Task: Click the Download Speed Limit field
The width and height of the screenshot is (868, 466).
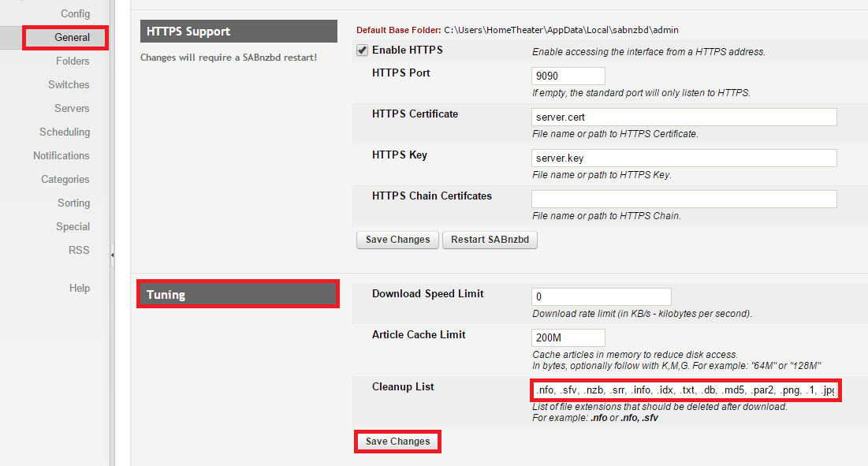Action: (x=602, y=296)
